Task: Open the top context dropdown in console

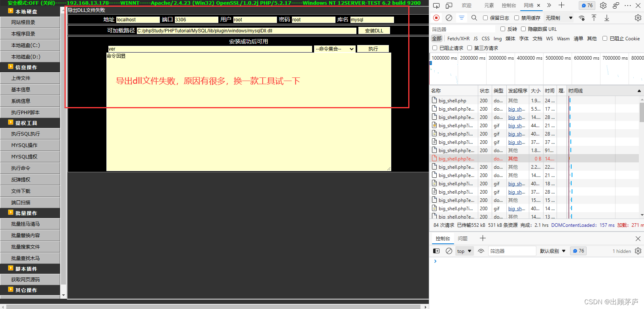Action: coord(464,251)
